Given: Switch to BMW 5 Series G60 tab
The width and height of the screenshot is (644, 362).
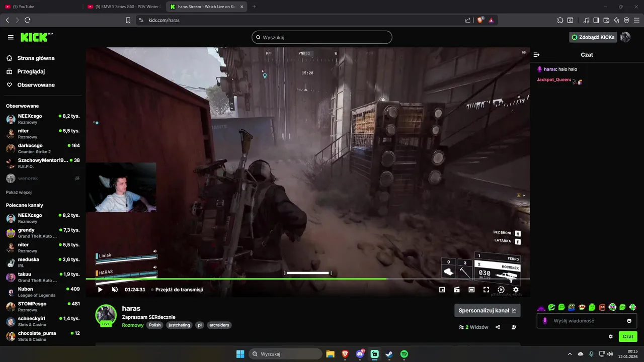Looking at the screenshot, I should 123,7.
